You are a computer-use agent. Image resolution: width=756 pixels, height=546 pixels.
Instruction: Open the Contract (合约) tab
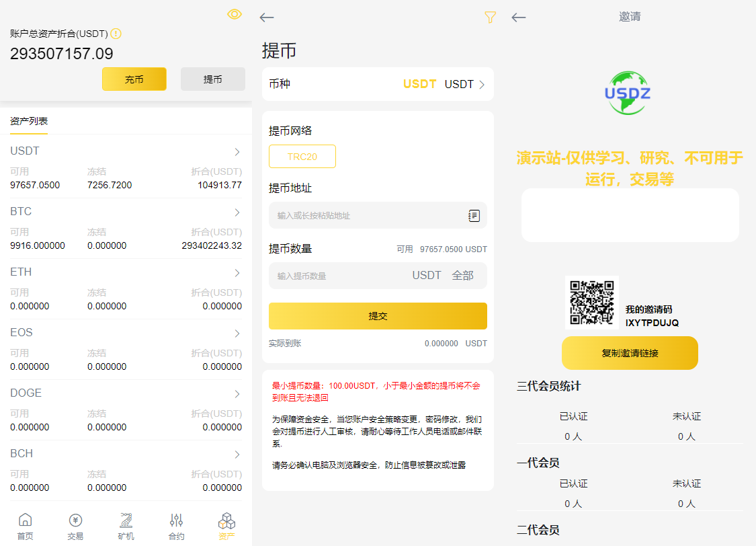click(176, 525)
